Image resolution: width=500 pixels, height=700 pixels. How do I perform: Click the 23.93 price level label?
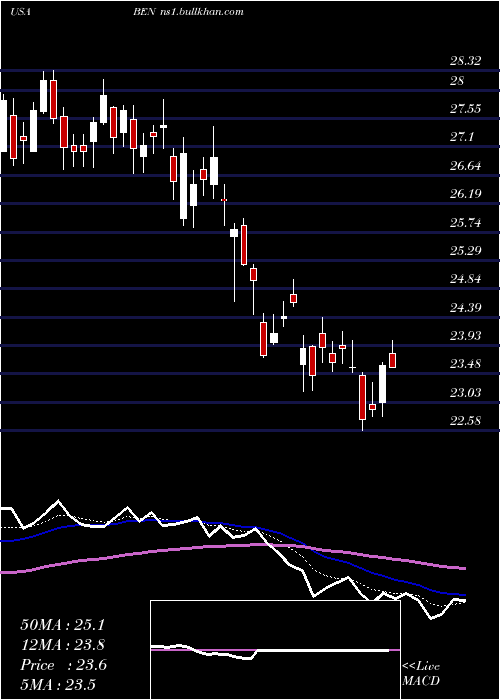tap(466, 335)
